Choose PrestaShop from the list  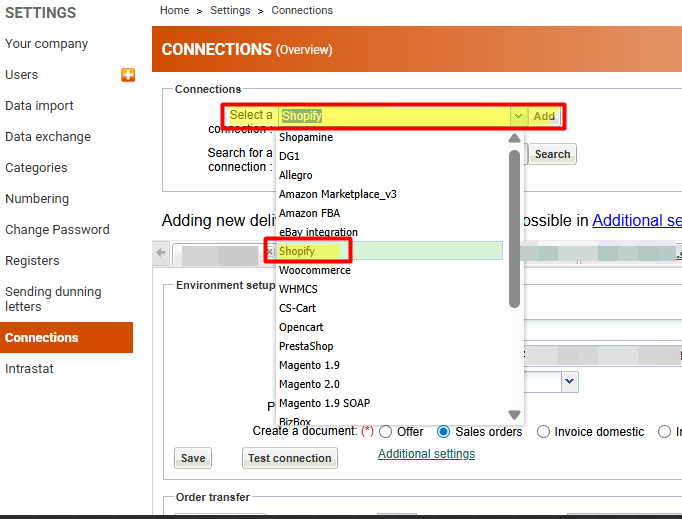pyautogui.click(x=391, y=346)
